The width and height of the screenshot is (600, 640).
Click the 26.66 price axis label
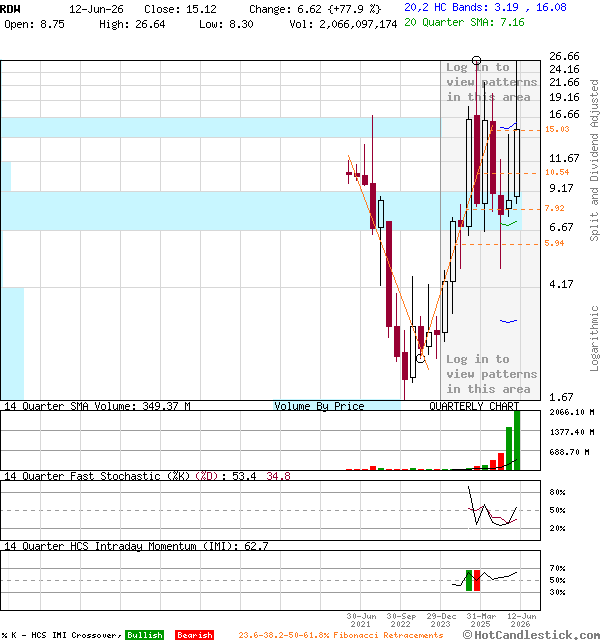[564, 56]
